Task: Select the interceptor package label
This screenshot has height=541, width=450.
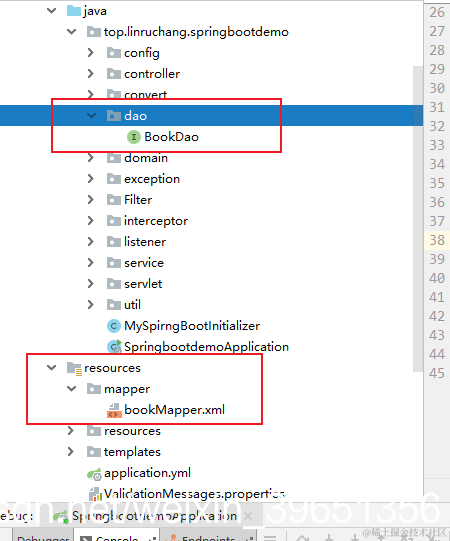Action: point(156,221)
